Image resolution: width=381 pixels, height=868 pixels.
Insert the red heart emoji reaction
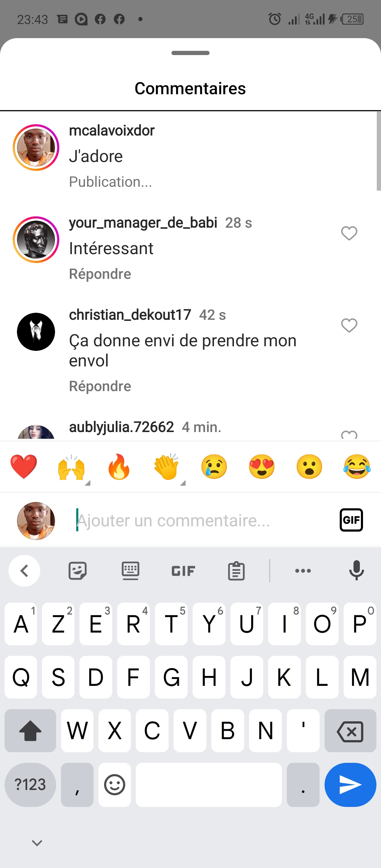[x=24, y=467]
